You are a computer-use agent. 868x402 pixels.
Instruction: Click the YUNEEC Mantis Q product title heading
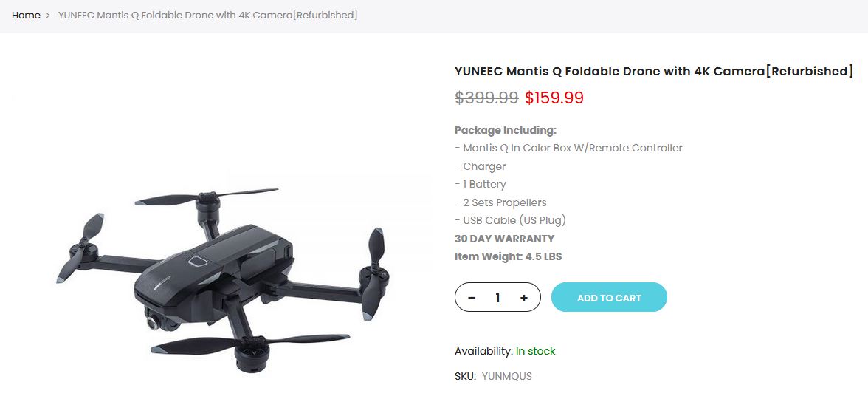pyautogui.click(x=654, y=71)
